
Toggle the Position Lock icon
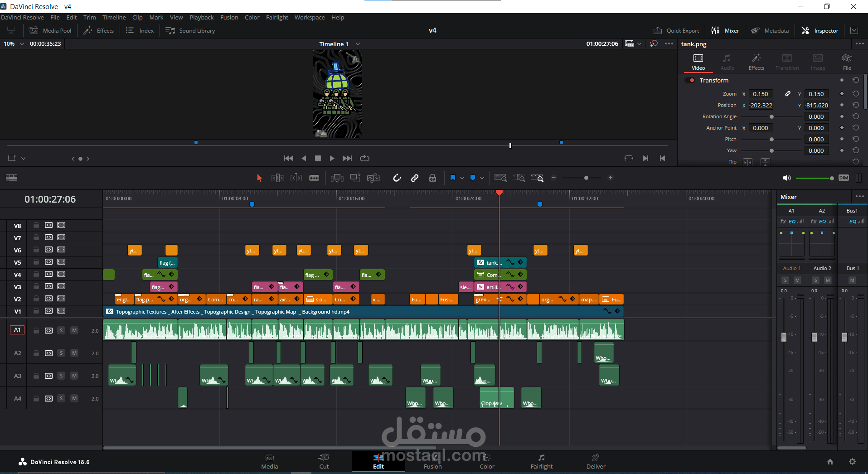433,178
